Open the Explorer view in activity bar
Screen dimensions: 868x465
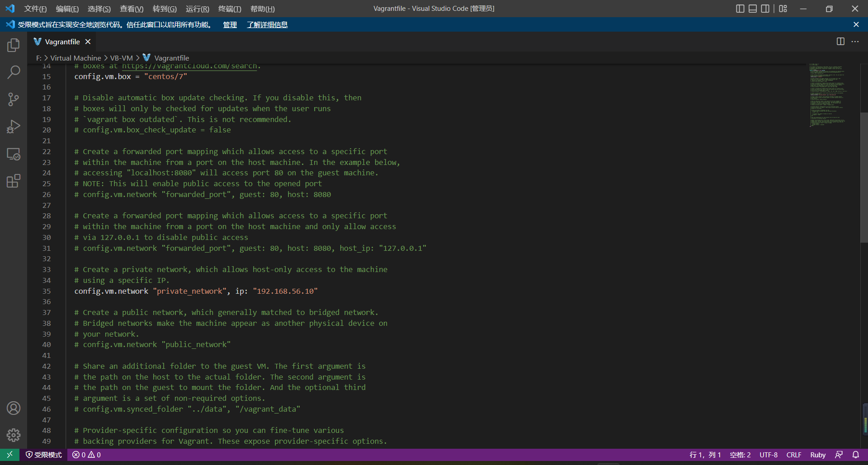click(14, 45)
